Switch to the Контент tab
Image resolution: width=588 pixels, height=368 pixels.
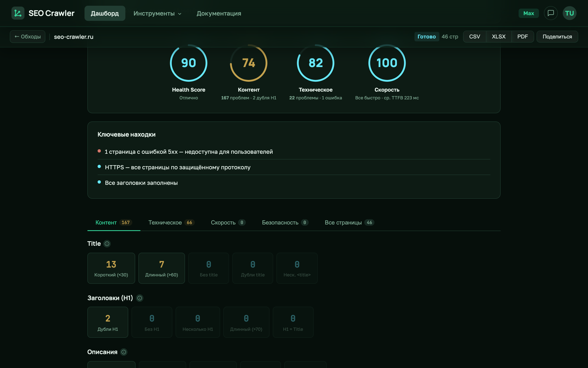pos(114,222)
